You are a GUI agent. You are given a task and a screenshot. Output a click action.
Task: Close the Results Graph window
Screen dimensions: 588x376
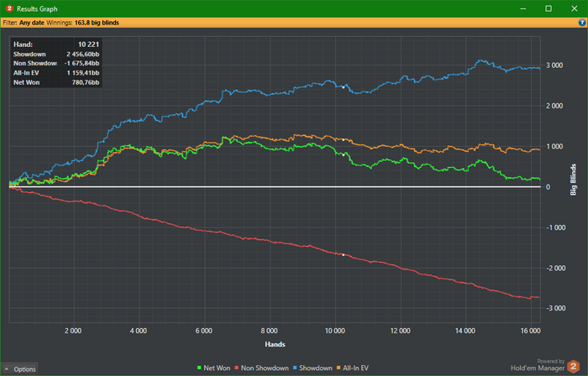click(x=574, y=8)
